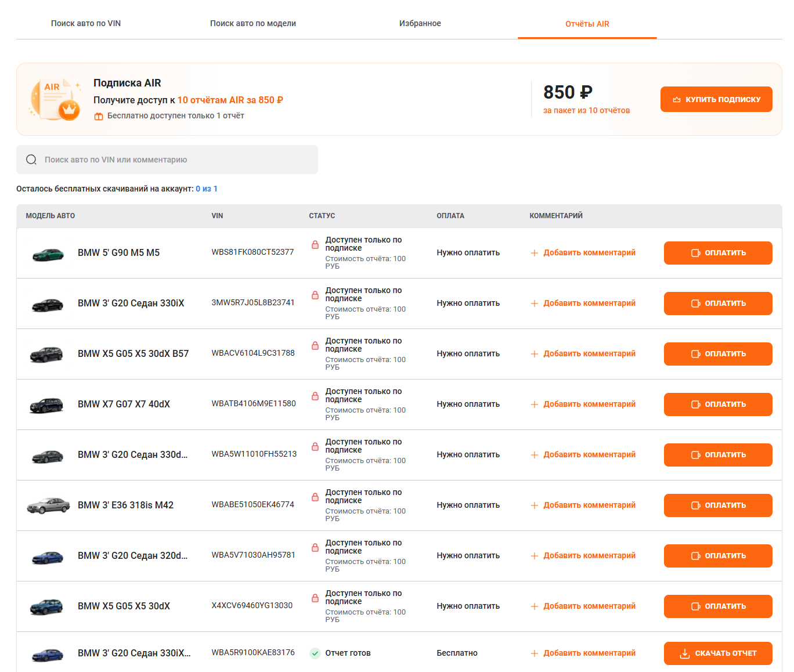Select the 'Отчёты AIR' tab
The width and height of the screenshot is (794, 672).
tap(587, 24)
